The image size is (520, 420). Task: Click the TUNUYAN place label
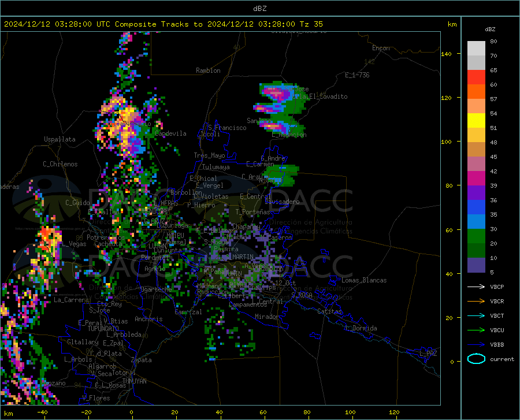coord(134,381)
